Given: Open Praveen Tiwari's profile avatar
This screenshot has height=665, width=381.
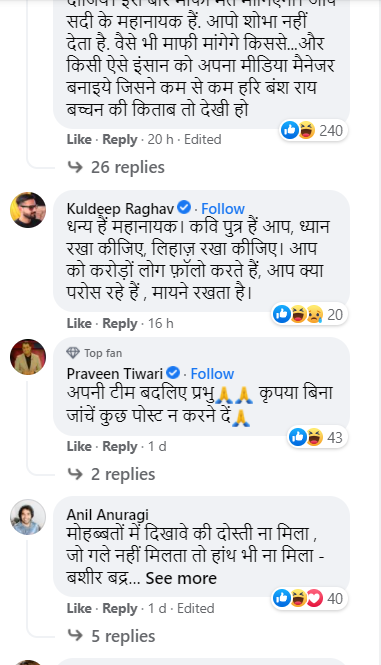Looking at the screenshot, I should pyautogui.click(x=28, y=357).
